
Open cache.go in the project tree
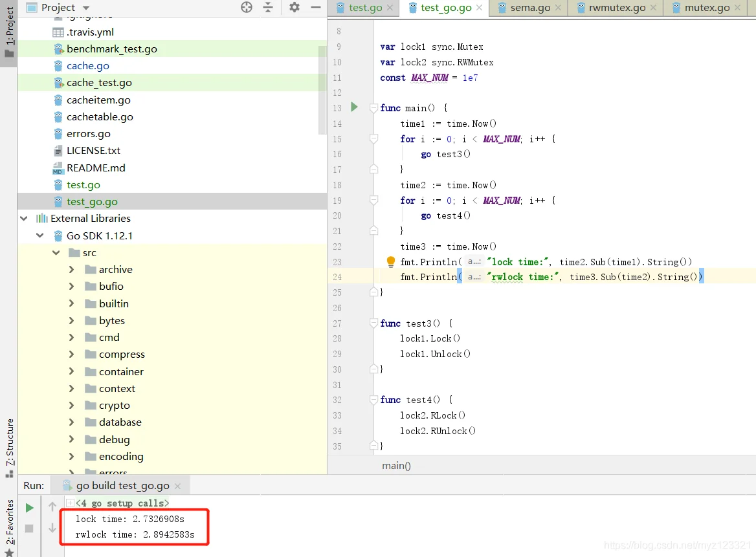tap(88, 65)
